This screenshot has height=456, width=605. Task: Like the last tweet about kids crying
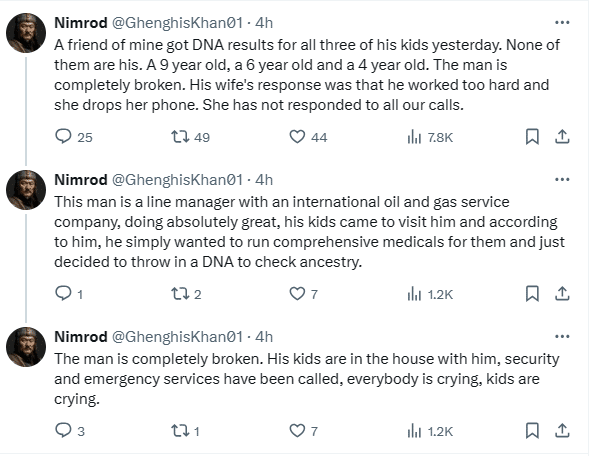pyautogui.click(x=297, y=431)
